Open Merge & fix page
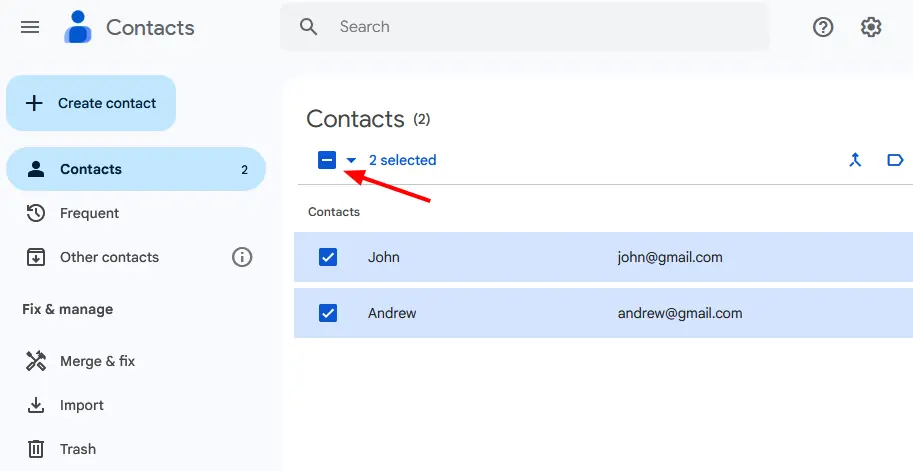This screenshot has width=913, height=471. point(97,361)
